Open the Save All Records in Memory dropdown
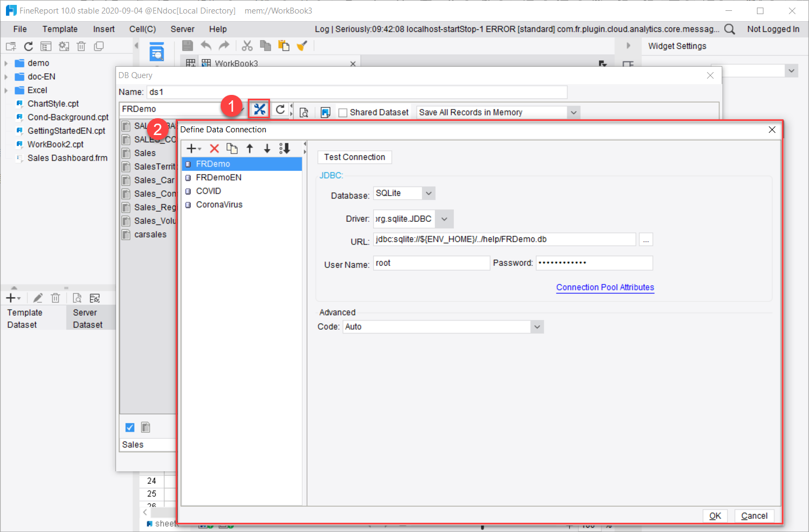Image resolution: width=809 pixels, height=532 pixels. tap(574, 112)
